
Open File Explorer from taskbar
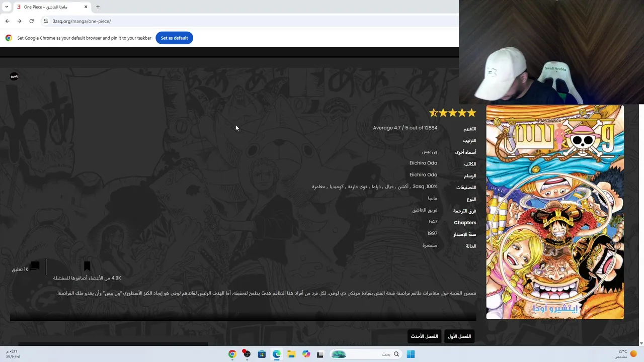click(291, 354)
